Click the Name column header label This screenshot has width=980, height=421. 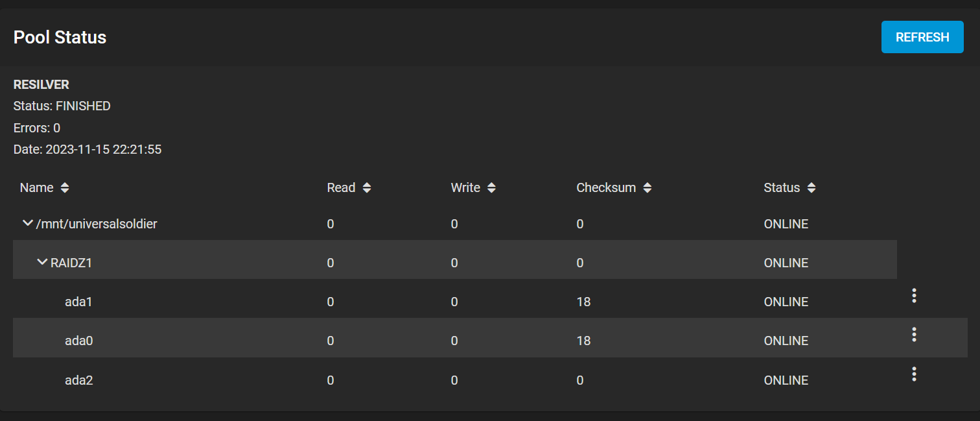(x=37, y=188)
